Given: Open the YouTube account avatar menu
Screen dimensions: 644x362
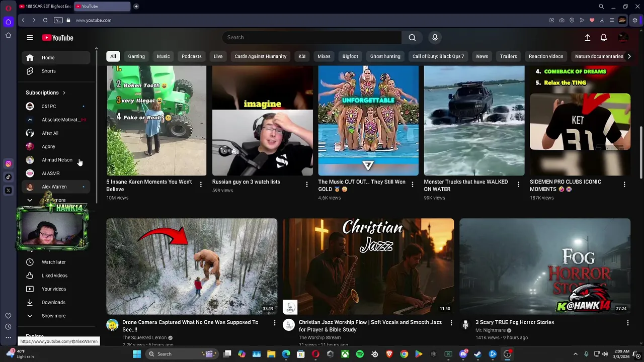Looking at the screenshot, I should (623, 38).
